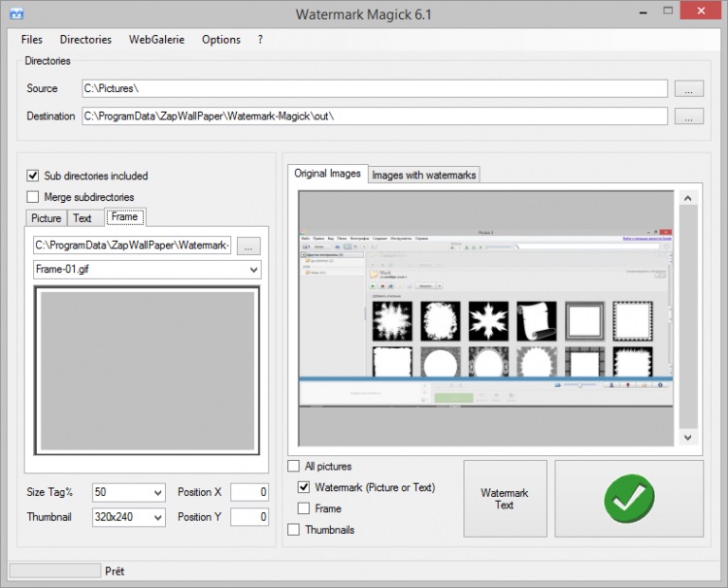
Task: Click the green checkmark apply button
Action: pos(629,499)
